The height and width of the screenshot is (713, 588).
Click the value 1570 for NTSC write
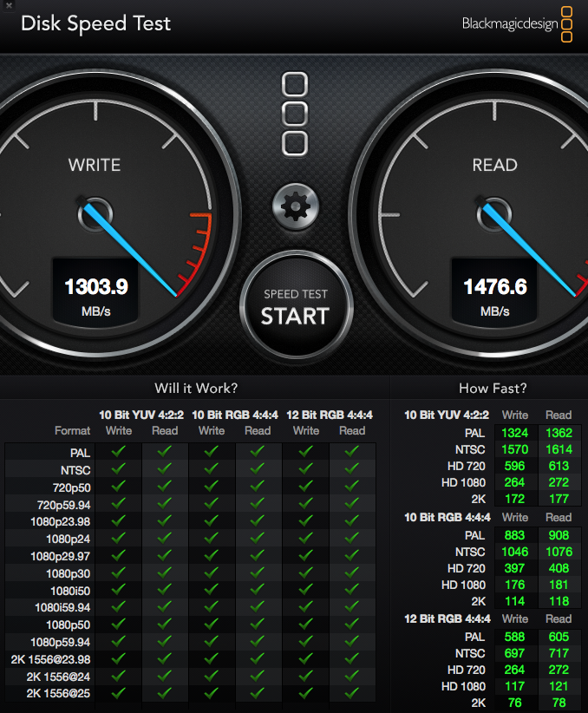(515, 449)
